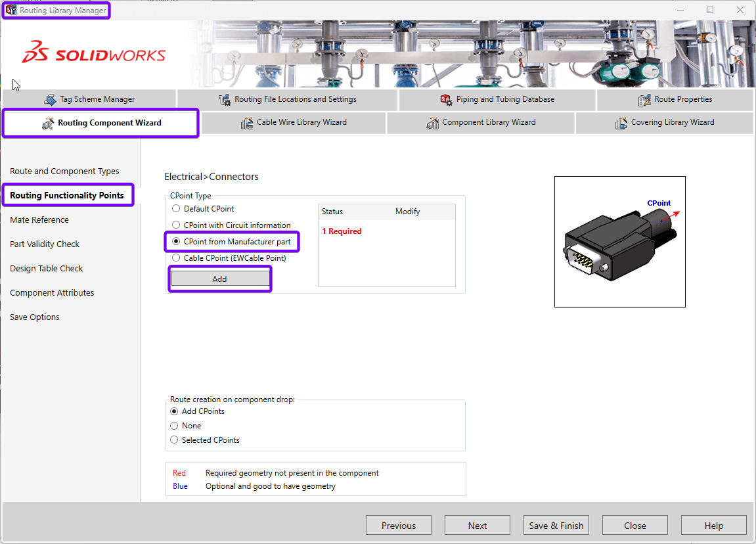
Task: Minimize the Routing Library Manager window
Action: [680, 10]
